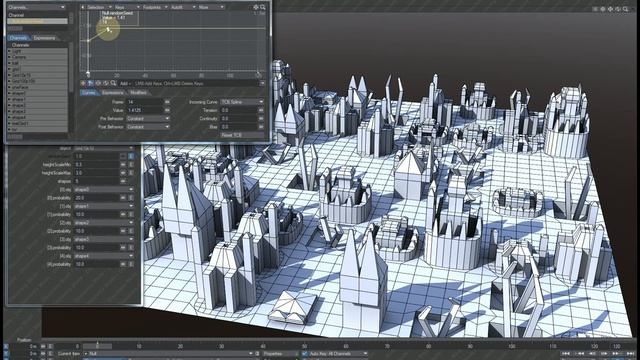
Task: Click the mini-slider arrows beside shapes field
Action: coord(123,181)
